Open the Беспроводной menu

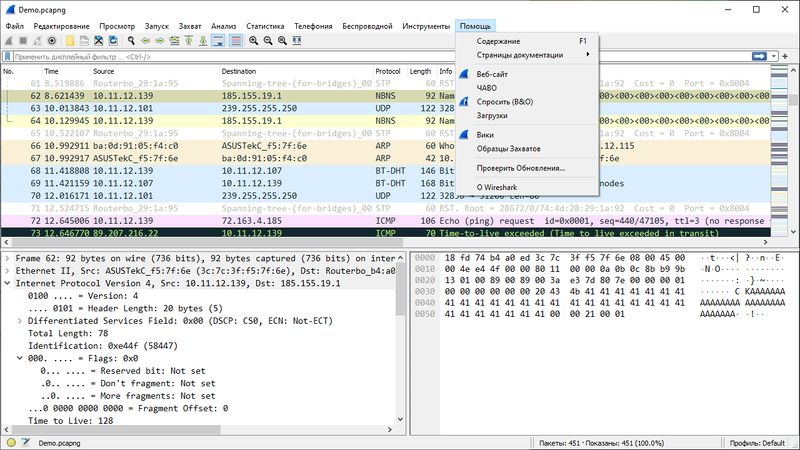point(367,26)
